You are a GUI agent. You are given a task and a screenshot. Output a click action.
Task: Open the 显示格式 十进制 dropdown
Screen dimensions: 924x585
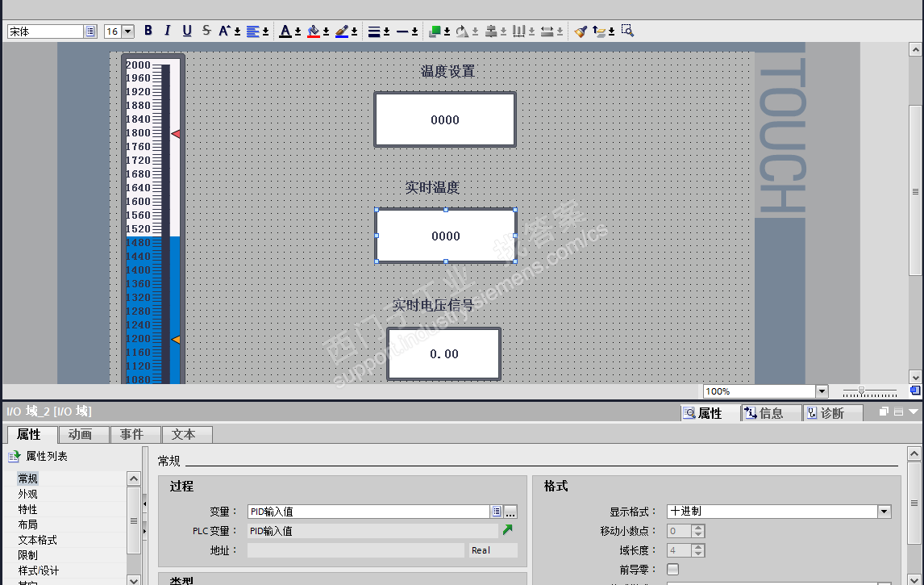point(884,512)
